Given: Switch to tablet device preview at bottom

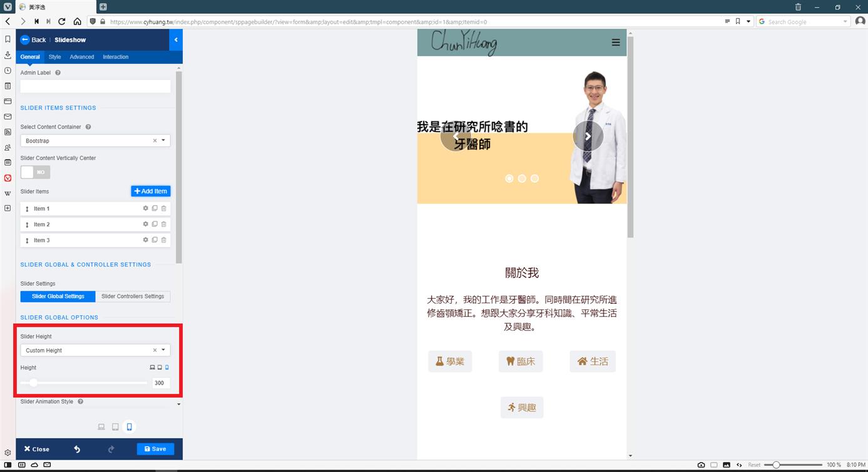Looking at the screenshot, I should [115, 427].
